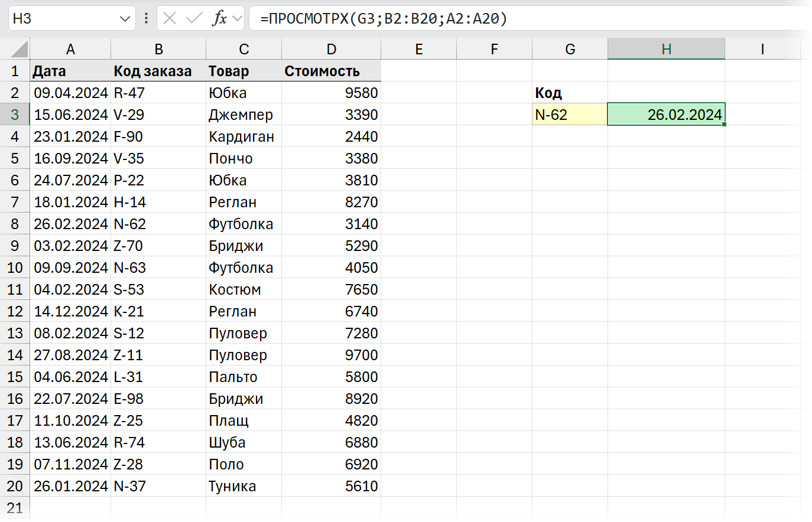
Task: Click the 'Код заказа' header cell
Action: click(x=158, y=71)
